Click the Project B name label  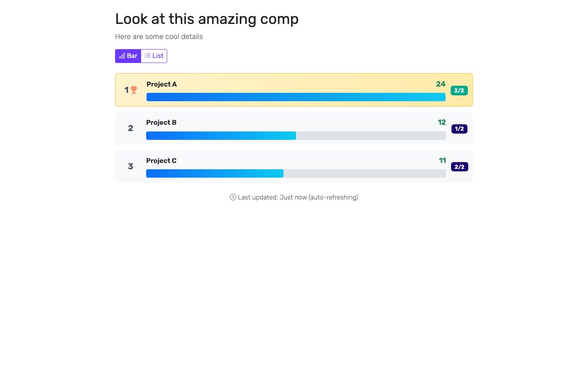(161, 122)
